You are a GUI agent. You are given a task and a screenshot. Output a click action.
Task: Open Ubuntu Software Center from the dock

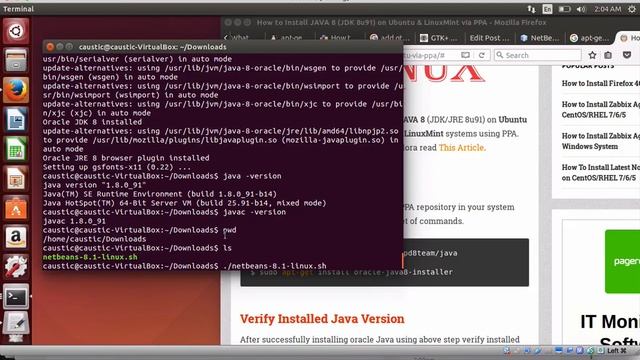[16, 208]
